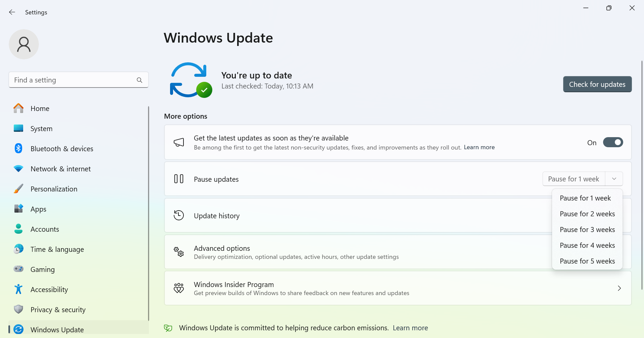Screen dimensions: 644x338
Task: Go to Network & internet settings
Action: pos(78,169)
